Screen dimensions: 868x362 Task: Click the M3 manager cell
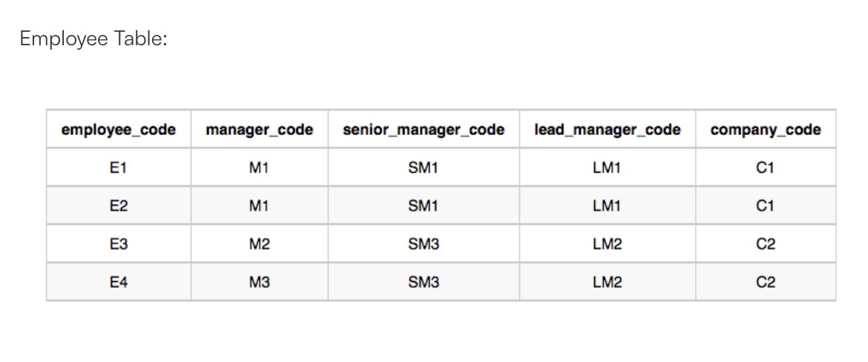259,282
